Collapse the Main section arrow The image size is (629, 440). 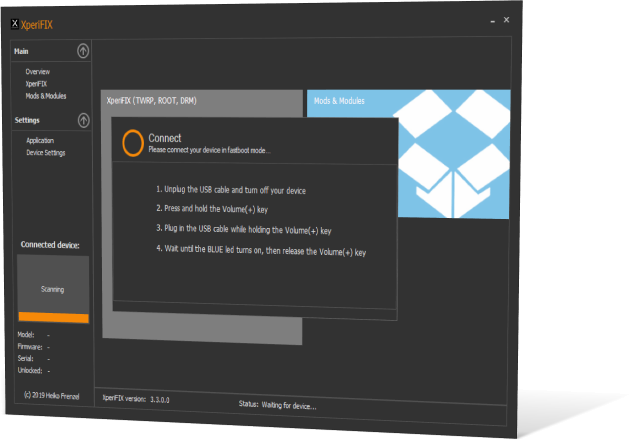(83, 51)
